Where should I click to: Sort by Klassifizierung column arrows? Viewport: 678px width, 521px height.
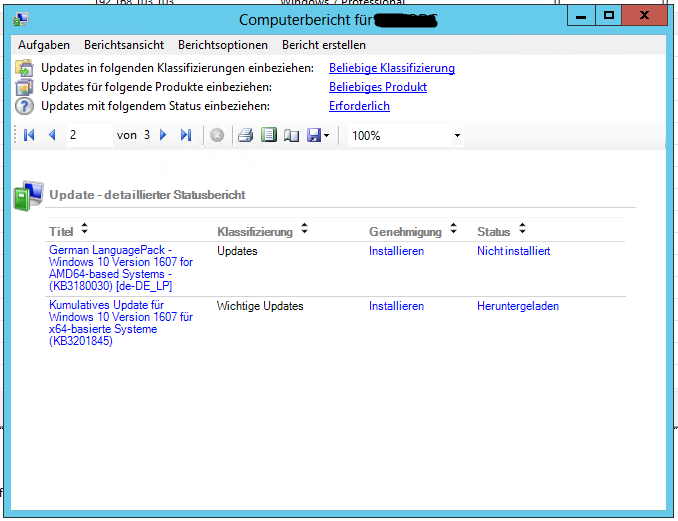(304, 230)
